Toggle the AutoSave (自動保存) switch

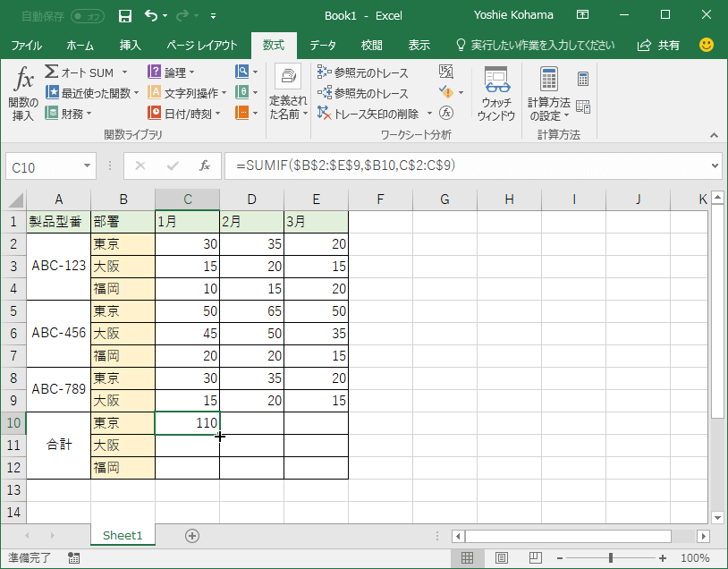88,17
